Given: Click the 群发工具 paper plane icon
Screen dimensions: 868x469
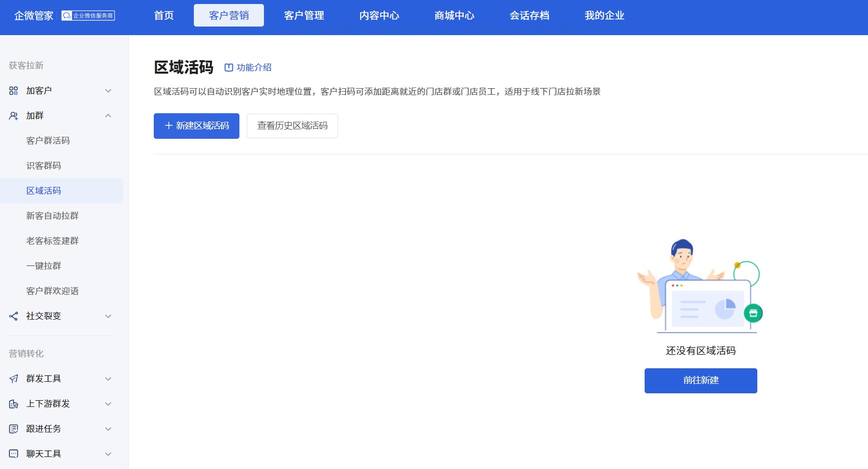Looking at the screenshot, I should tap(14, 379).
